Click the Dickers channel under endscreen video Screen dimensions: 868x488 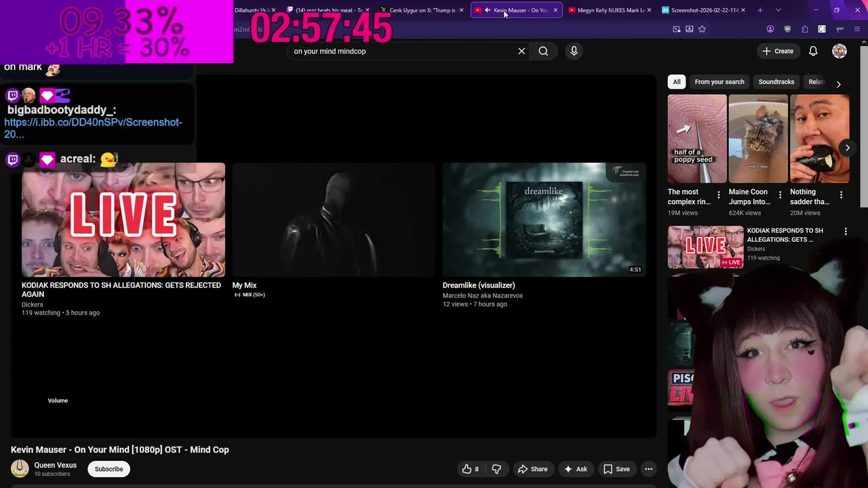point(32,304)
